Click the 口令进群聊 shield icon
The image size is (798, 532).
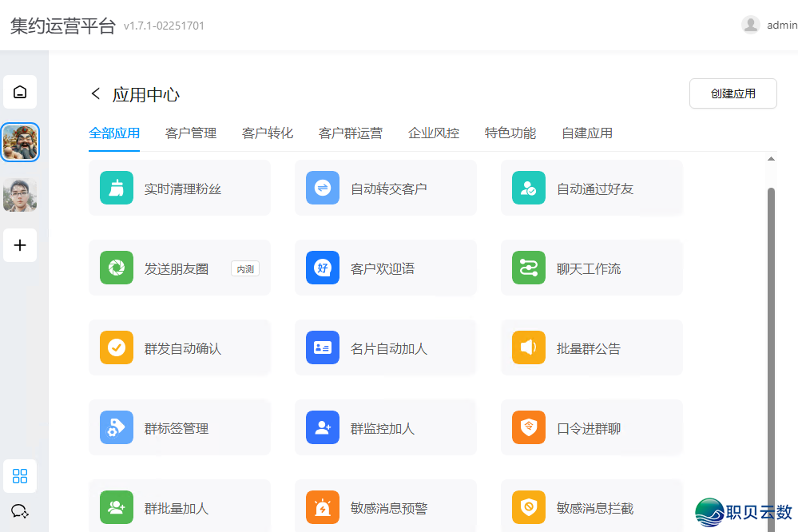click(529, 428)
